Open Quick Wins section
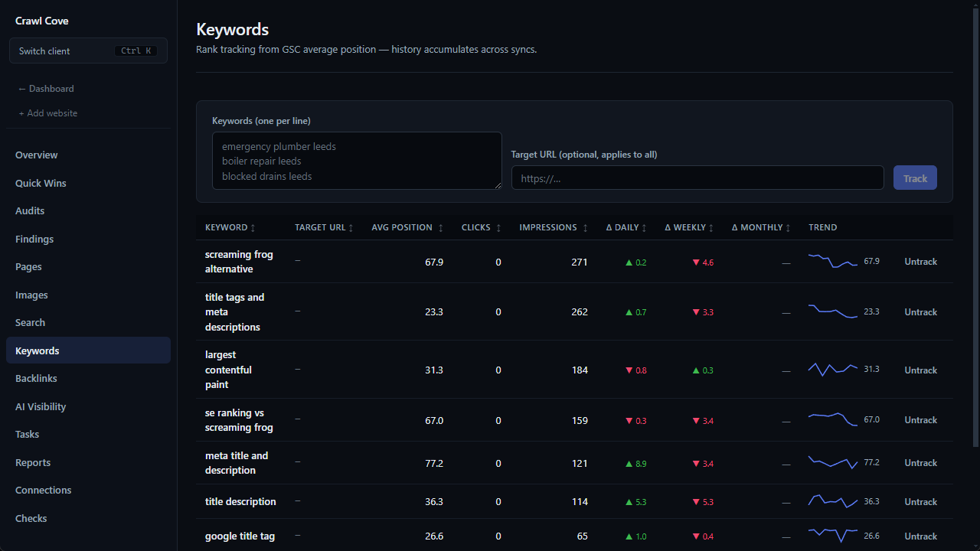980x551 pixels. point(88,183)
